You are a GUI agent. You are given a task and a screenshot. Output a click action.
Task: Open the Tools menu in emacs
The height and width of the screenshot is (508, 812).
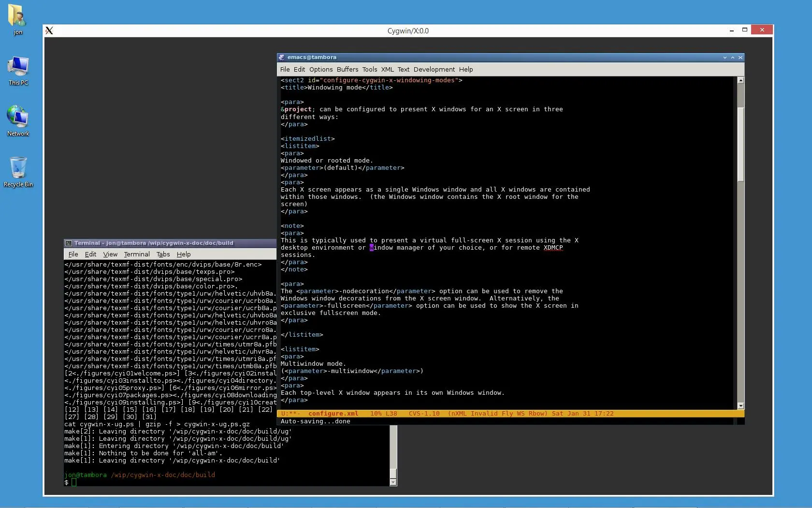(370, 70)
